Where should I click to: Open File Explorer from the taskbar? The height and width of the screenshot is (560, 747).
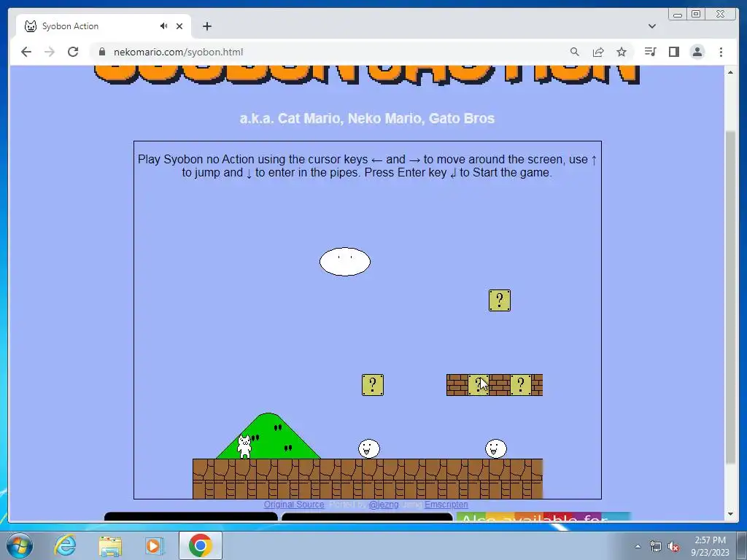point(110,545)
